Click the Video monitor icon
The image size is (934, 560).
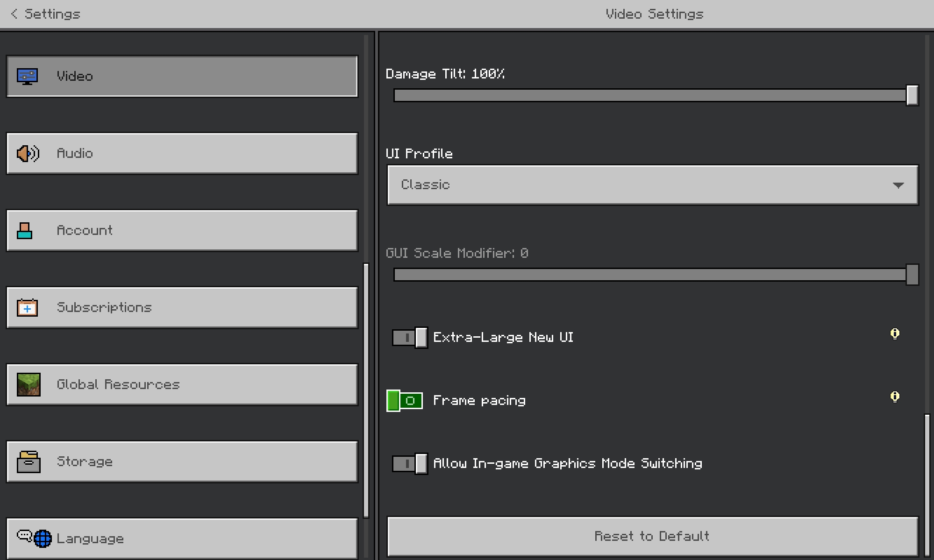click(x=27, y=76)
